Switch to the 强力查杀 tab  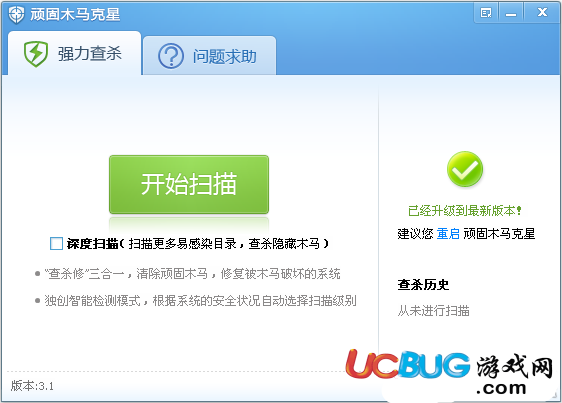click(74, 54)
